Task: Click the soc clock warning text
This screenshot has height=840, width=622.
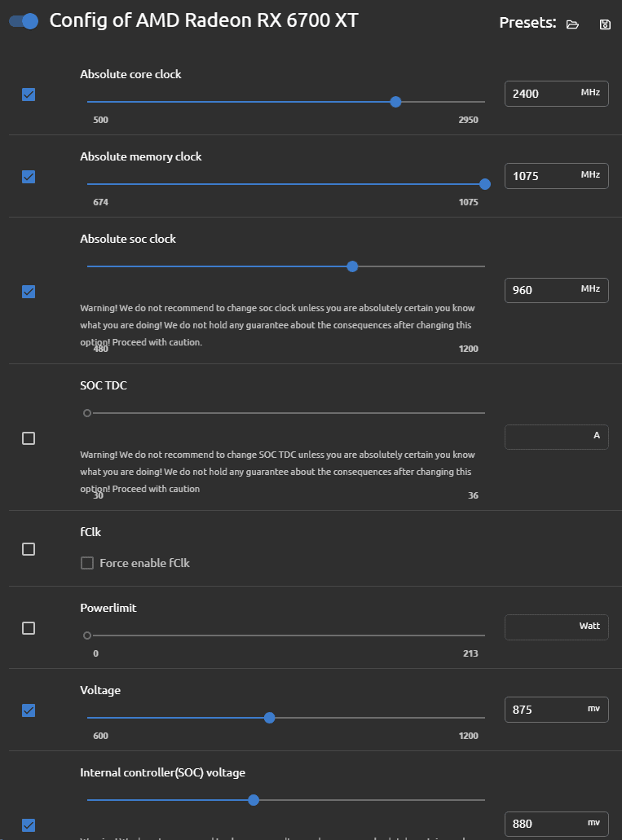Action: [277, 325]
